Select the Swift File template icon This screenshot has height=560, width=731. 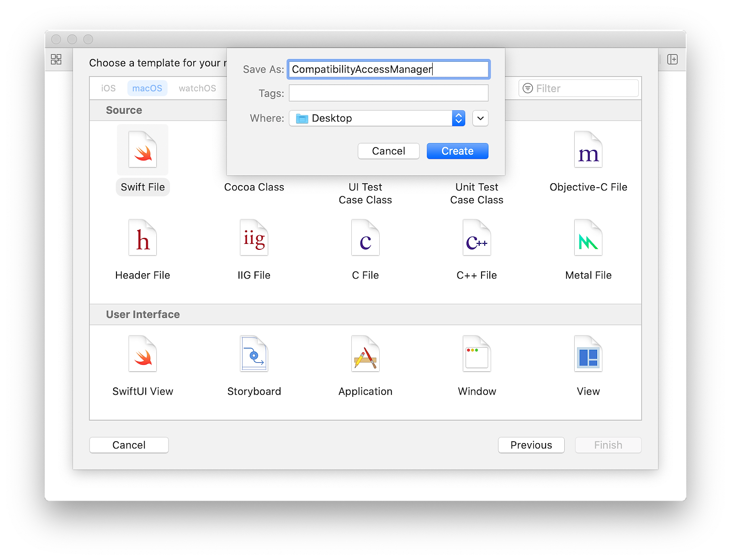pos(143,149)
